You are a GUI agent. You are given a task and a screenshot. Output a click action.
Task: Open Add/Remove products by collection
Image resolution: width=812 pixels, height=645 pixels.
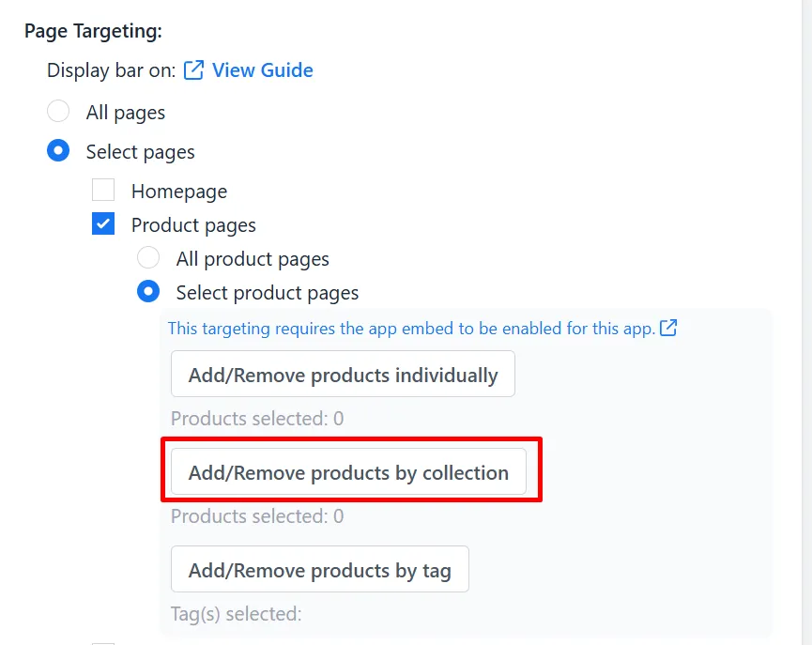[348, 471]
